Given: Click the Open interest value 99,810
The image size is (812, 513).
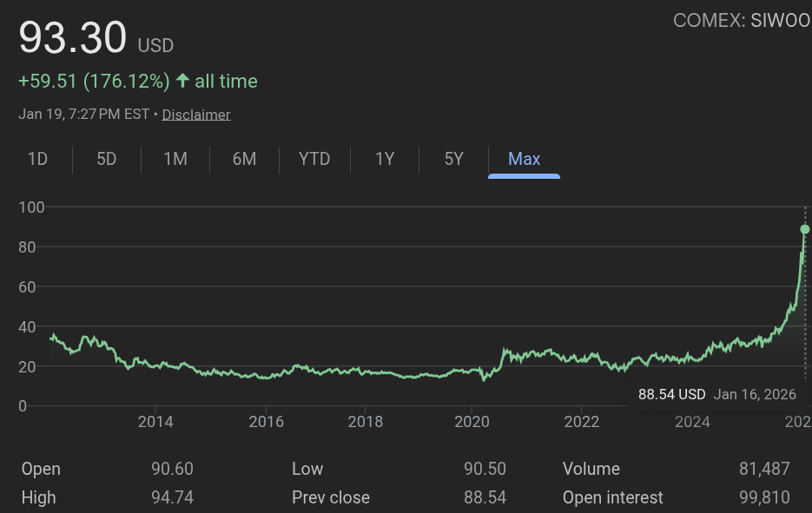Looking at the screenshot, I should tap(764, 497).
